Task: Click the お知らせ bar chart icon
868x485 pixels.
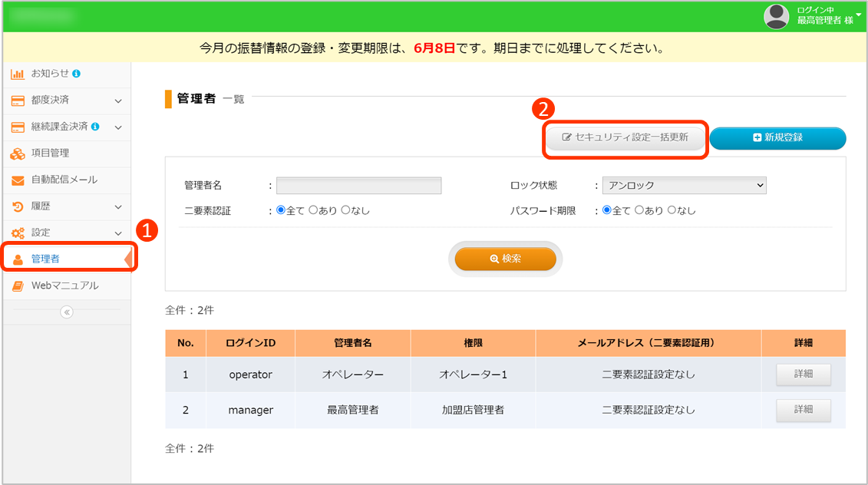Action: (x=18, y=74)
